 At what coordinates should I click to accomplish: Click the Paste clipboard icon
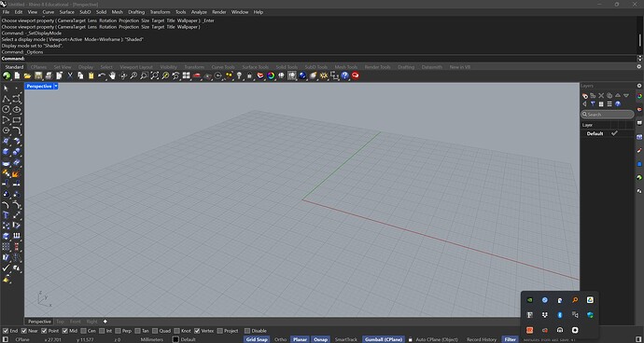[x=91, y=75]
